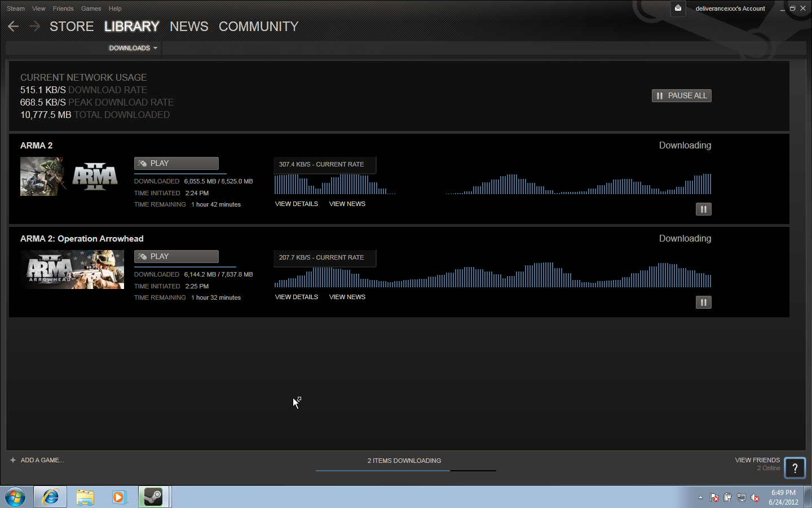Screen dimensions: 812x508
Task: Click the ARMA 2: Operation Arrowhead title
Action: [x=82, y=239]
